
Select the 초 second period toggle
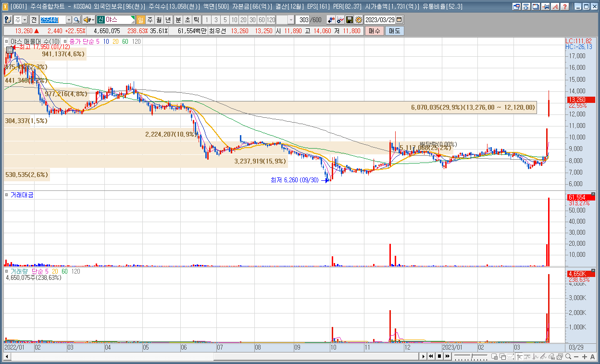(x=187, y=20)
